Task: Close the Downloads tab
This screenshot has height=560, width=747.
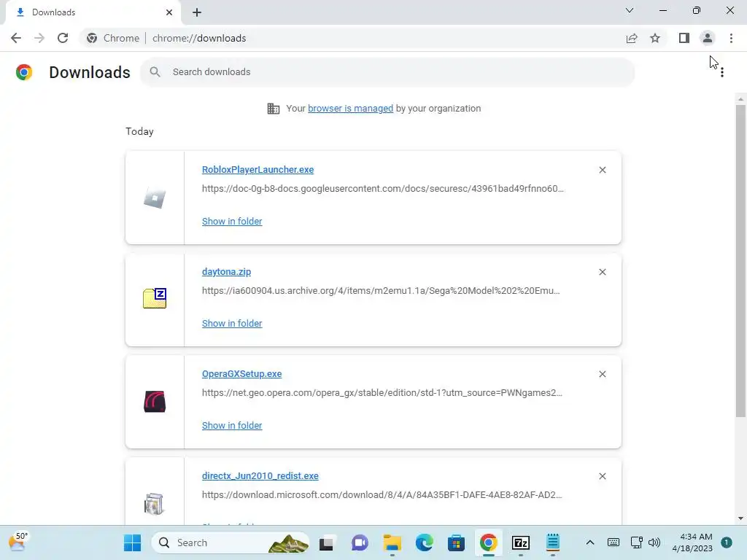Action: (169, 12)
